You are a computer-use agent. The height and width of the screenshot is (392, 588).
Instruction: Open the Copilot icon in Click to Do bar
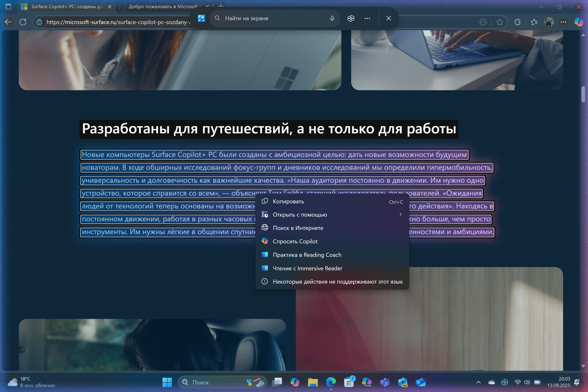coord(351,18)
